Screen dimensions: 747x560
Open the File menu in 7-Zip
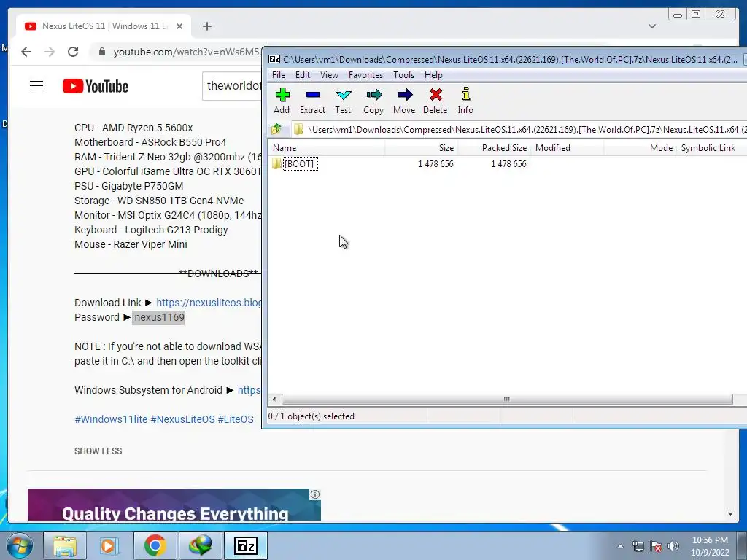tap(279, 75)
